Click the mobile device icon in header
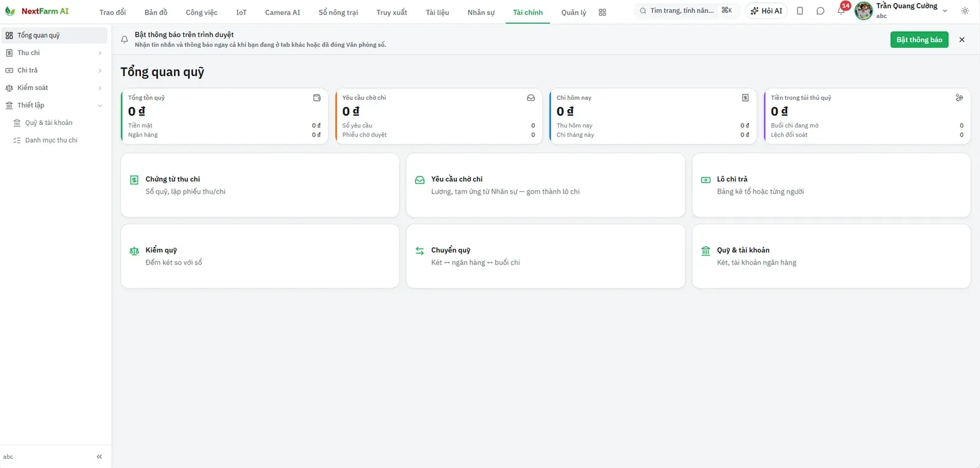 pos(800,11)
